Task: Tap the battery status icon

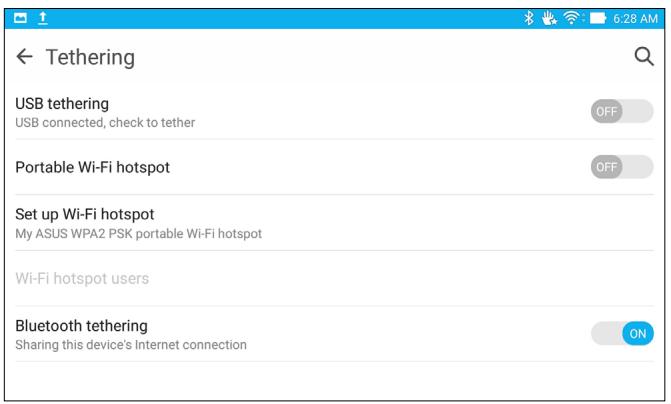Action: pos(598,18)
